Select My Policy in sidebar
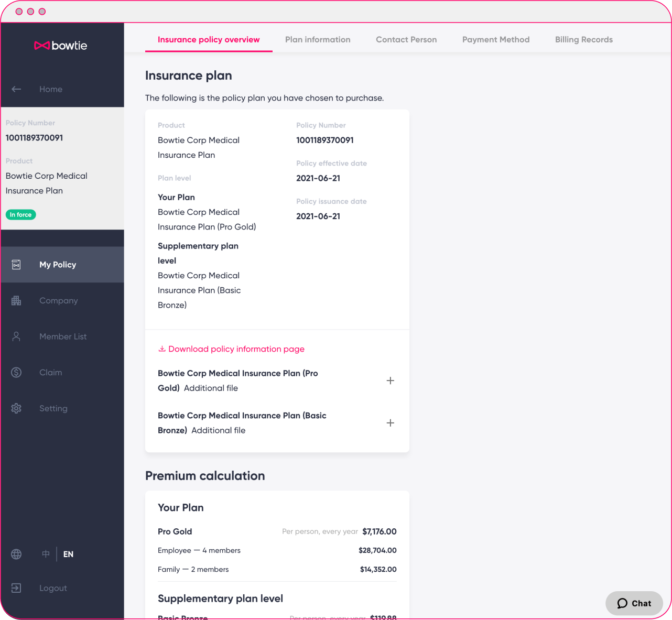The image size is (672, 620). point(62,265)
